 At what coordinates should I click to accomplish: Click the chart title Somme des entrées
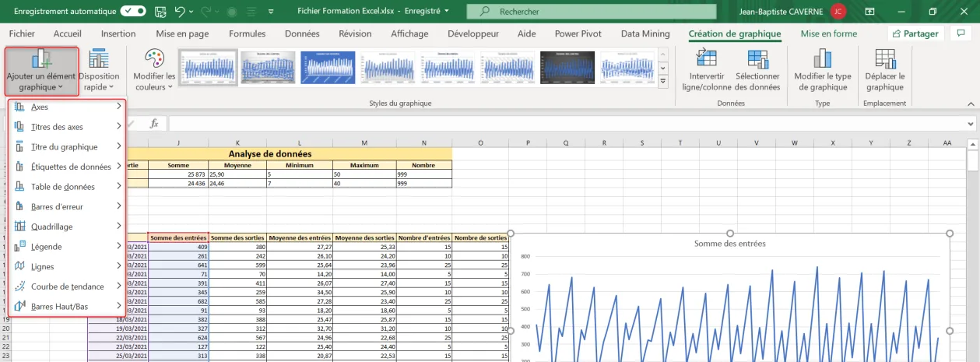point(729,244)
